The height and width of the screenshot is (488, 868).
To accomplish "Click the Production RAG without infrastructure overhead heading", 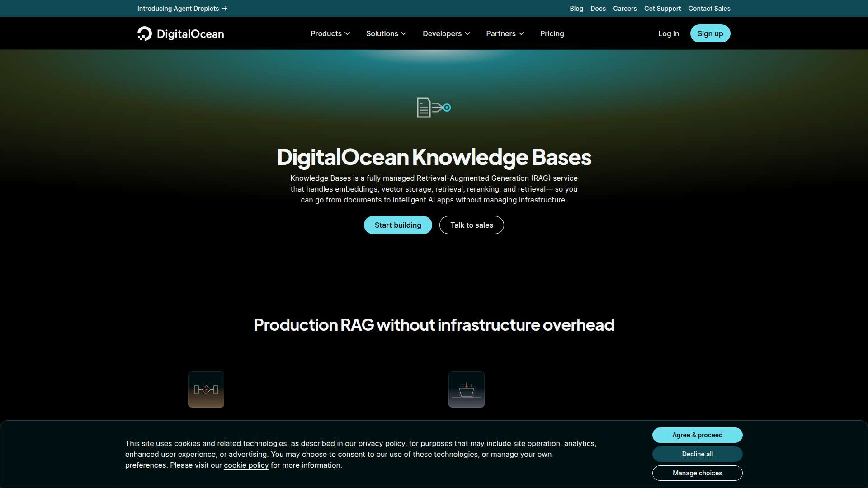I will point(434,325).
